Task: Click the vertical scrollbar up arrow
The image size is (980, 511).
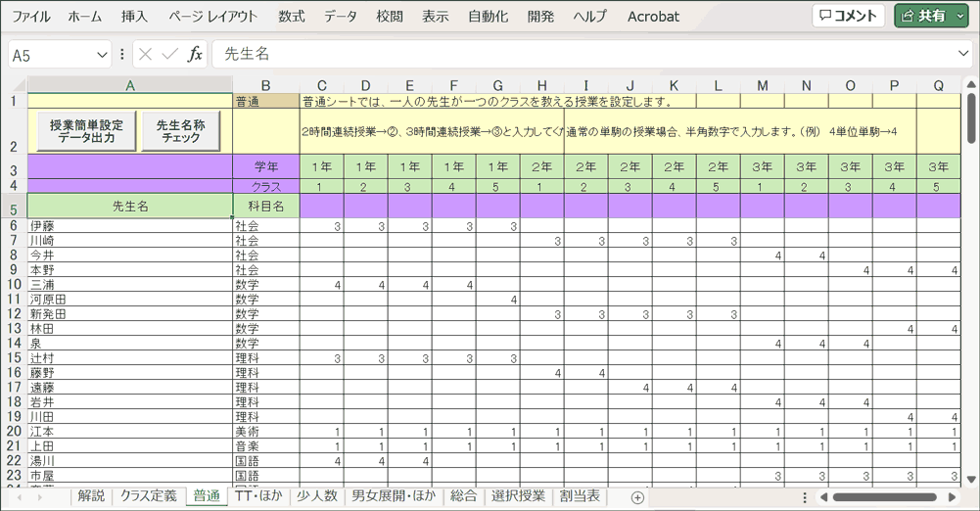Action: coord(970,84)
